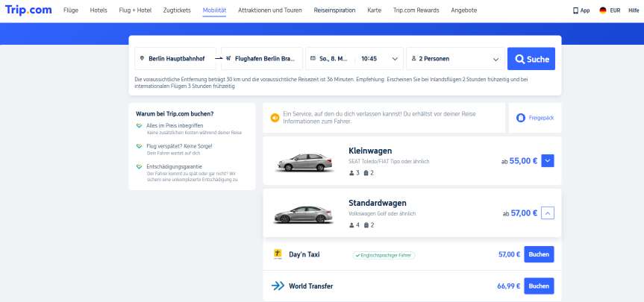
Task: Click the Warum bei Trip.com buchen? heading
Action: click(x=175, y=113)
